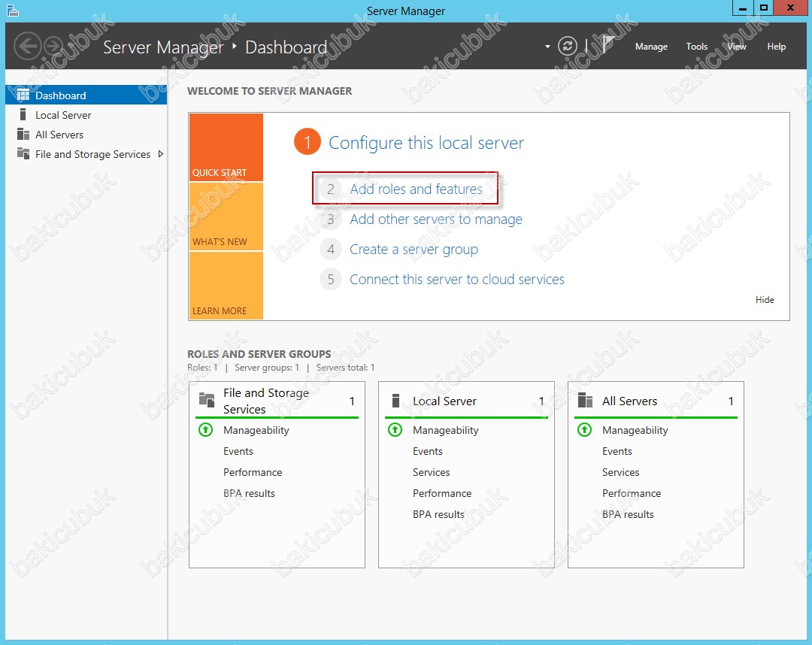Select the WHAT'S NEW tile

pos(226,217)
